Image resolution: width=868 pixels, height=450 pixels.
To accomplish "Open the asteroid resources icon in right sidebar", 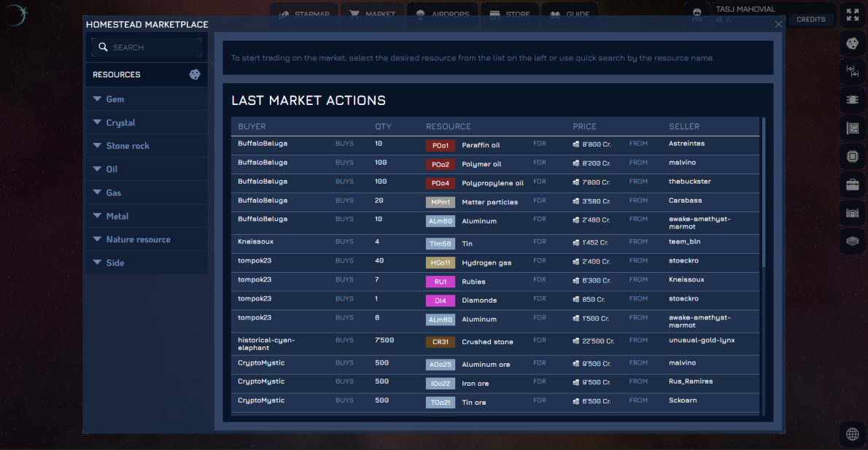I will click(x=852, y=44).
